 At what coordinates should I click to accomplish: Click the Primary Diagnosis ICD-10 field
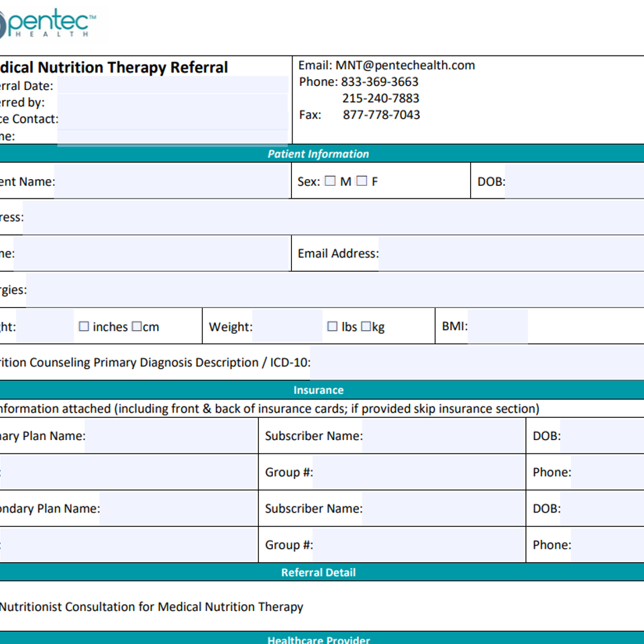476,363
